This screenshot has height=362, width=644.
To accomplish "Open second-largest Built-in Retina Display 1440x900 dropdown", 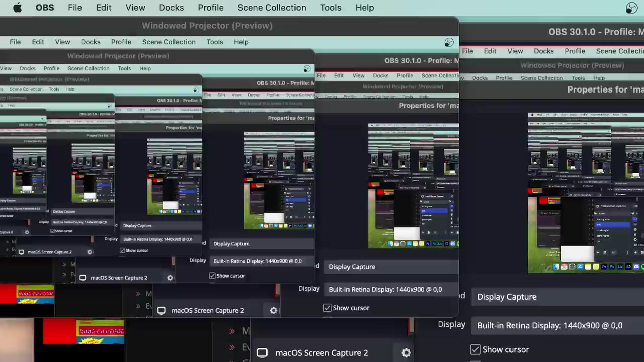I will [391, 289].
